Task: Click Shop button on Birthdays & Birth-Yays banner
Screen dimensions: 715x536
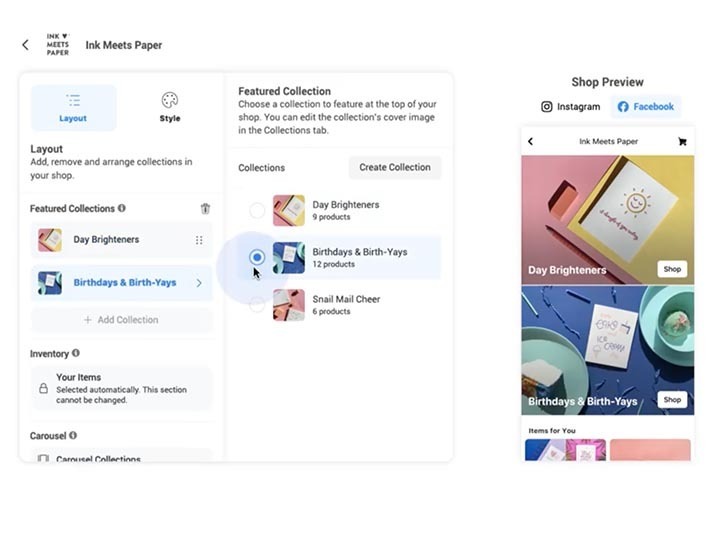Action: point(672,400)
